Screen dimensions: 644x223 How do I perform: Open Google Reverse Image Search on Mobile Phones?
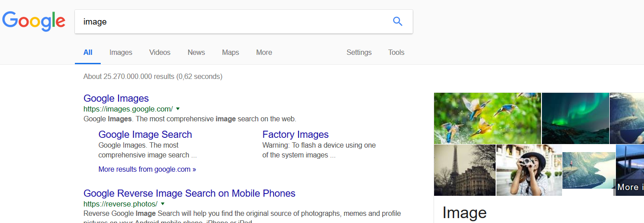(x=189, y=194)
